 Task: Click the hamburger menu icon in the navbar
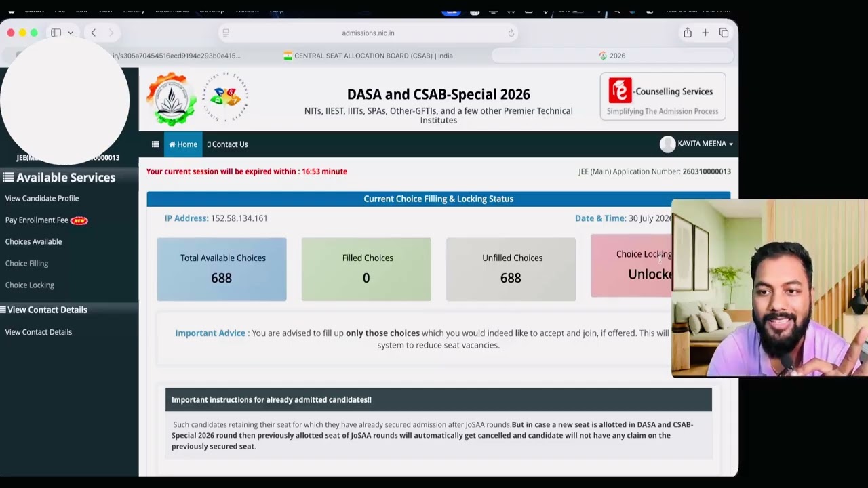[155, 144]
